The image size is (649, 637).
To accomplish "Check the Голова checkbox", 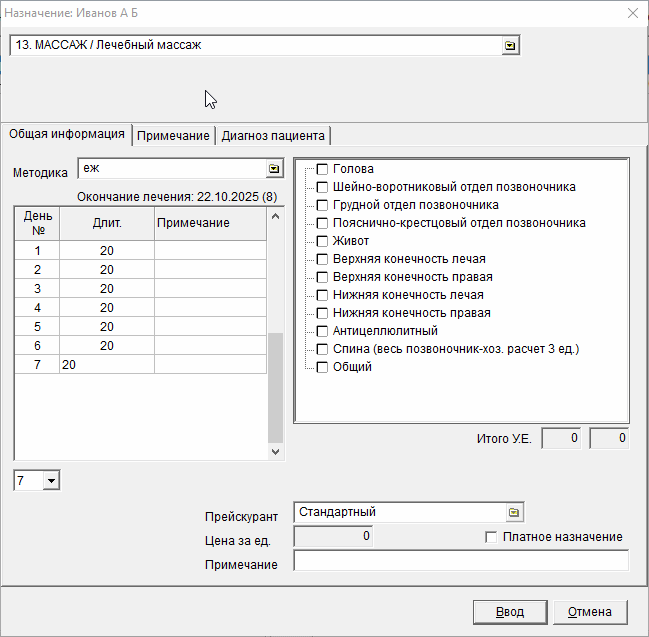I will click(322, 169).
